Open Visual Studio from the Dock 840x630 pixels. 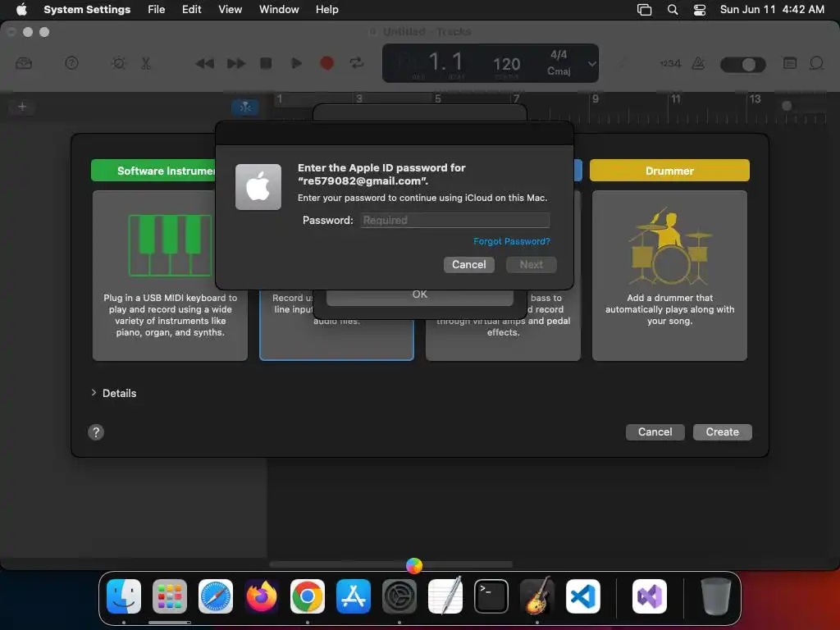point(650,596)
